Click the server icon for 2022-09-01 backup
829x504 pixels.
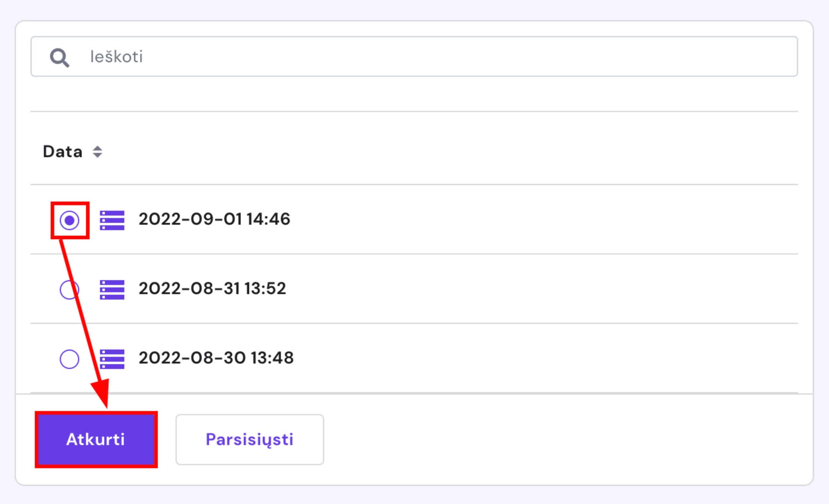[x=112, y=220]
